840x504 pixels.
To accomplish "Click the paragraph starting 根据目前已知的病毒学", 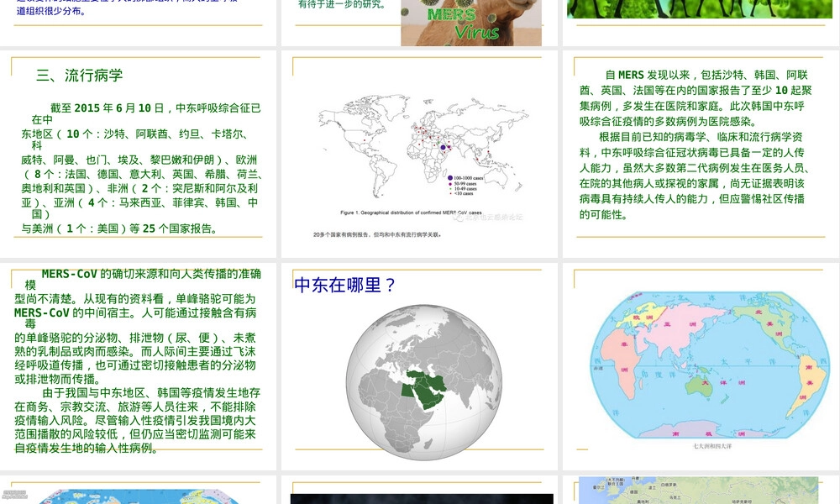I will pos(695,176).
